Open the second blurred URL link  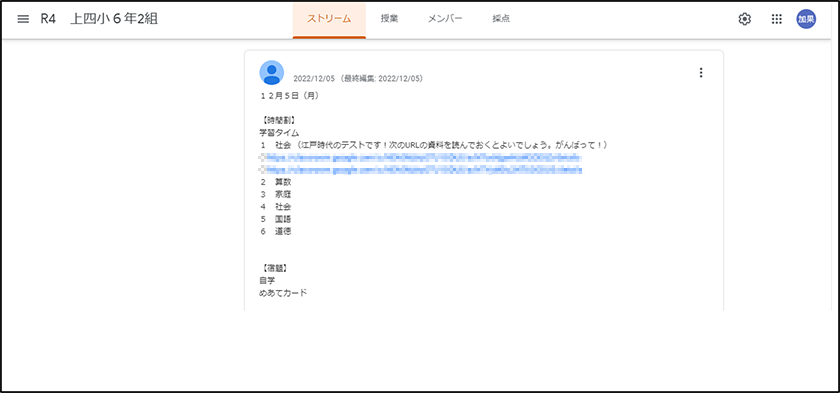[x=420, y=170]
